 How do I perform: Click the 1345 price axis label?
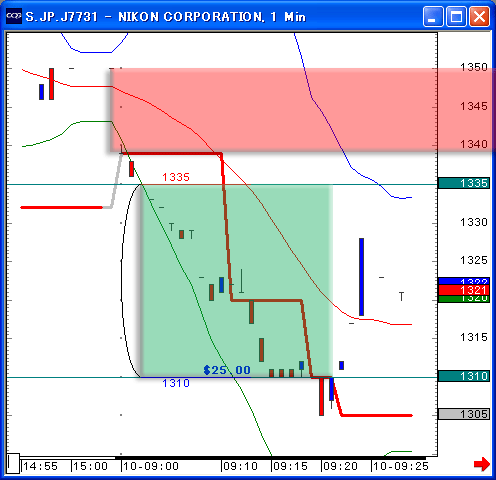474,106
